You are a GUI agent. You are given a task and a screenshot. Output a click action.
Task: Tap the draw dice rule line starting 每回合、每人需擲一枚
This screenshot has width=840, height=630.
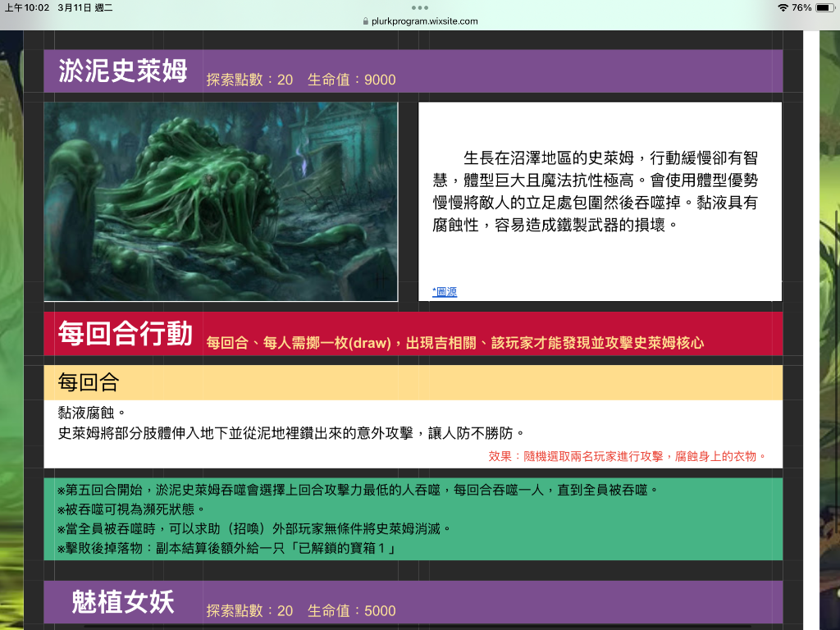click(454, 343)
